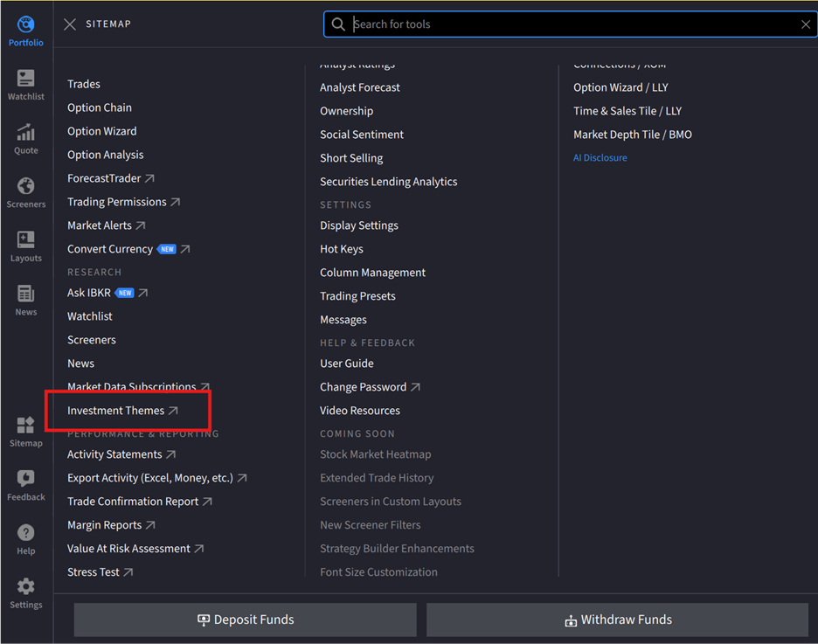Open Investment Themes

point(116,410)
